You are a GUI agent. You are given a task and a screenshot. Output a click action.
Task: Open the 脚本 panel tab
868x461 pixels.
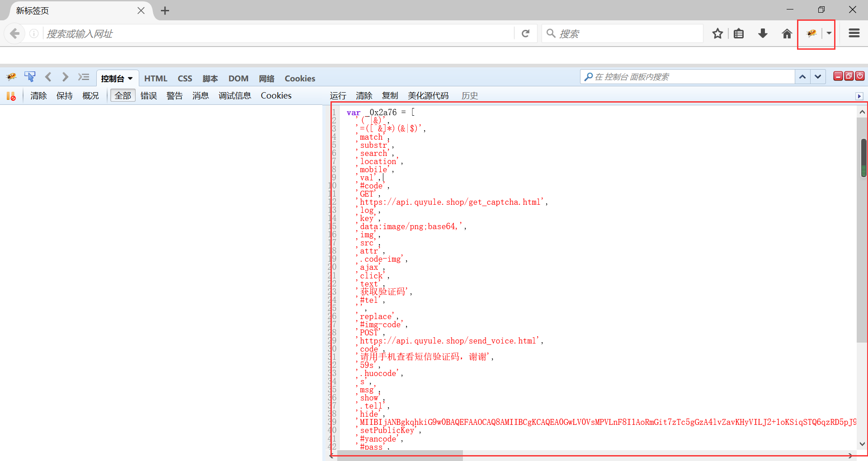[x=210, y=79]
